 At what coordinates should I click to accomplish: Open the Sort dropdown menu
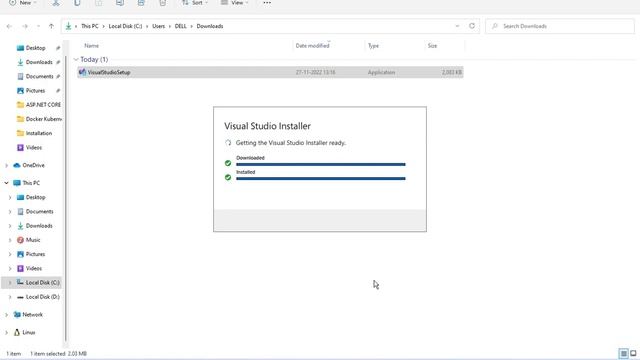(x=195, y=2)
